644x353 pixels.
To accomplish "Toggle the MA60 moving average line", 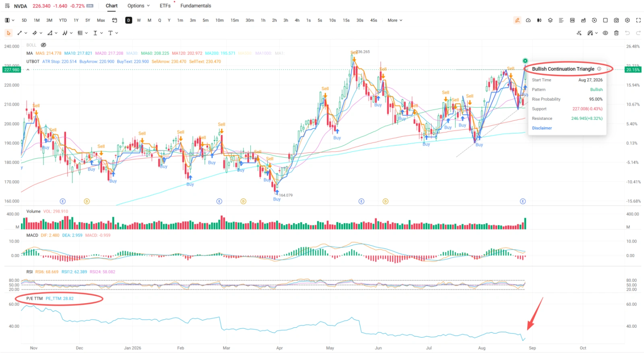I will 155,53.
